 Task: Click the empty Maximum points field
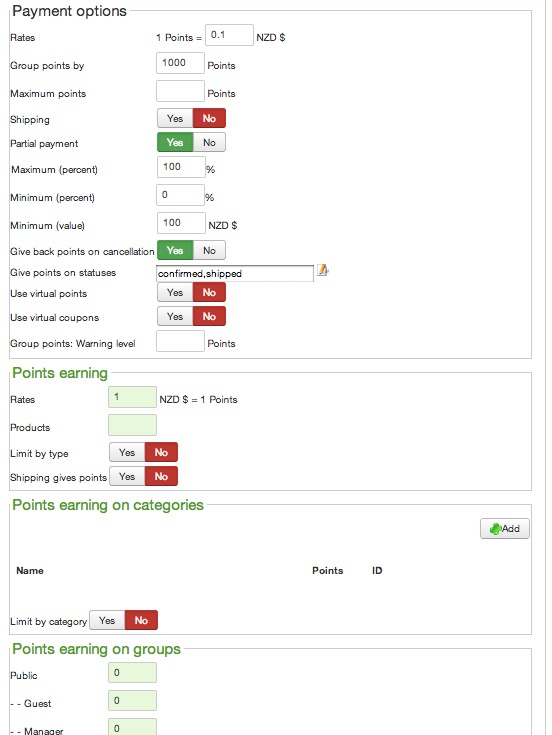180,91
